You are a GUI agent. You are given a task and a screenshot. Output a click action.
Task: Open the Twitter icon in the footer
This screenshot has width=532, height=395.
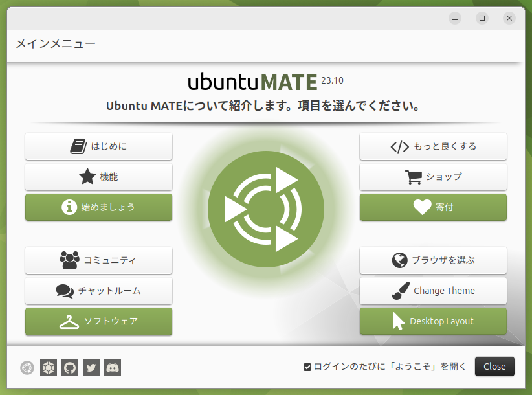91,367
